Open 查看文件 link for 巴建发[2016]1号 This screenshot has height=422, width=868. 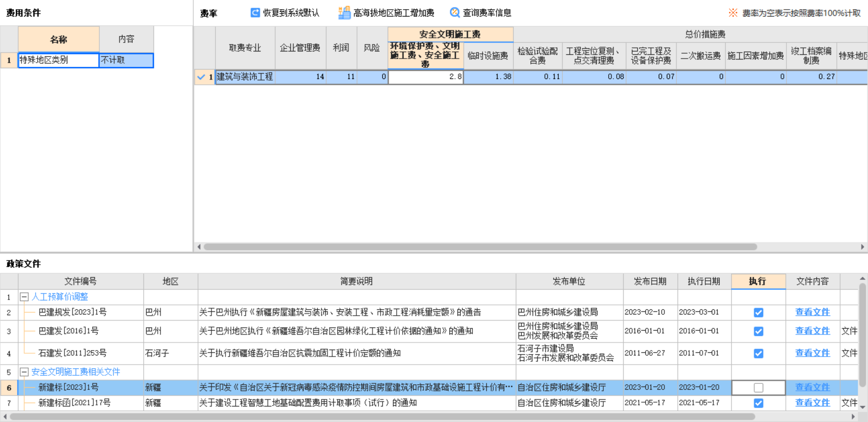812,331
